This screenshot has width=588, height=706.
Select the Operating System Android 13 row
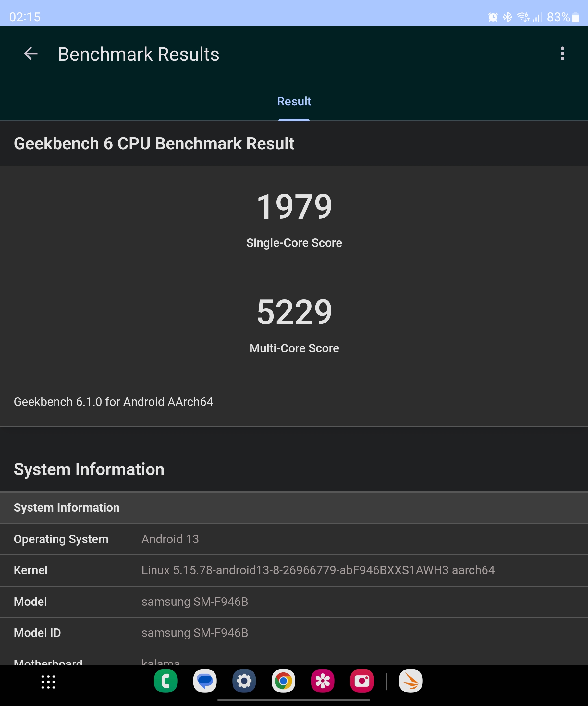(294, 539)
